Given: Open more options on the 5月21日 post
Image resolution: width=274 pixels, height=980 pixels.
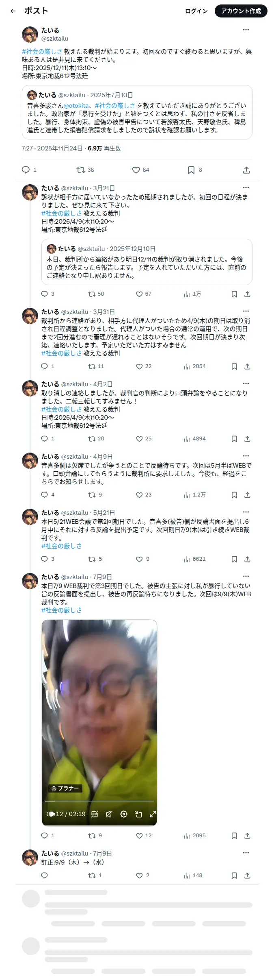Looking at the screenshot, I should click(x=246, y=512).
